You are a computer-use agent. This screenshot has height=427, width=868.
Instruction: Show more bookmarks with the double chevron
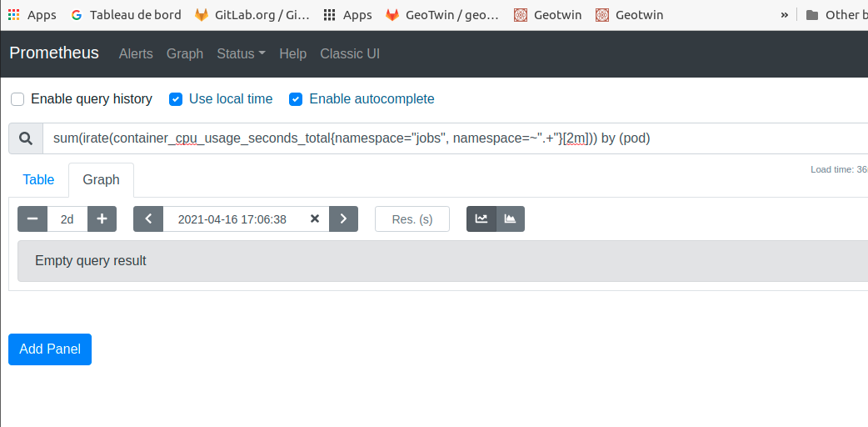(785, 15)
